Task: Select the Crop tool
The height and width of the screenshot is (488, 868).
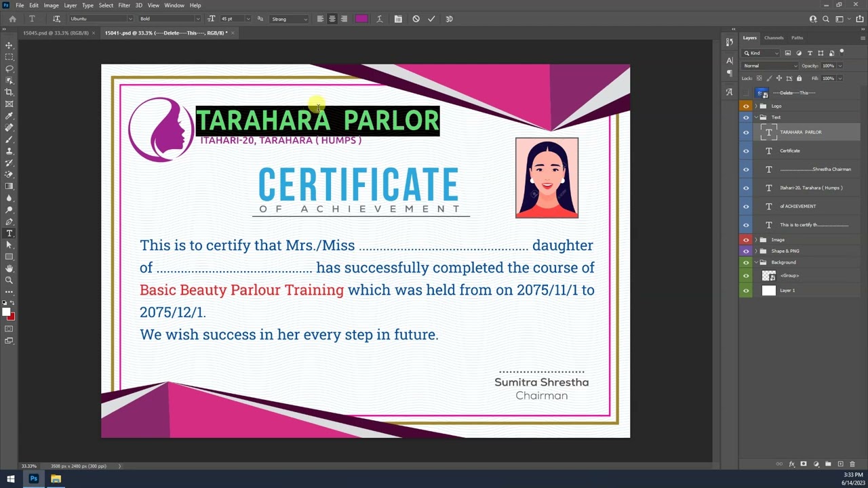Action: click(x=9, y=92)
